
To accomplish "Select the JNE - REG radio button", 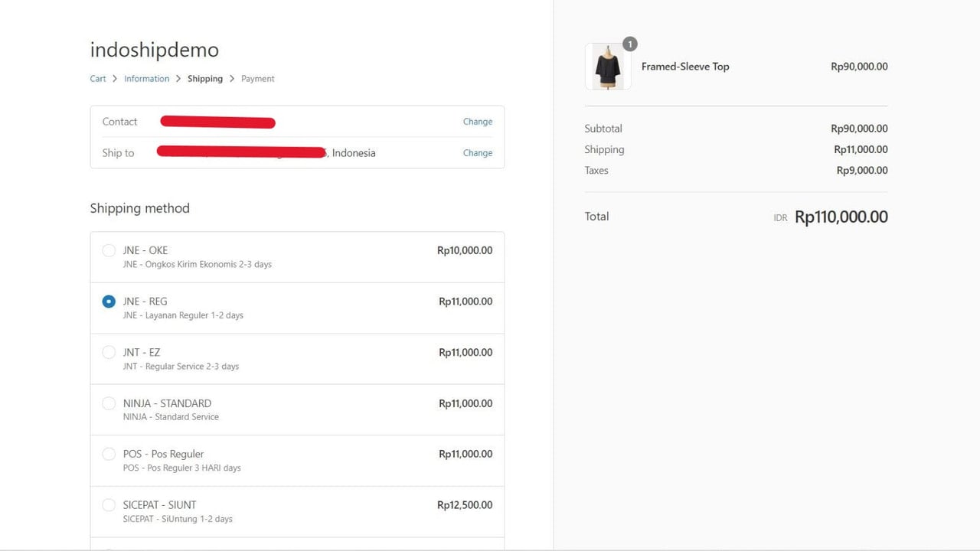I will (x=109, y=302).
